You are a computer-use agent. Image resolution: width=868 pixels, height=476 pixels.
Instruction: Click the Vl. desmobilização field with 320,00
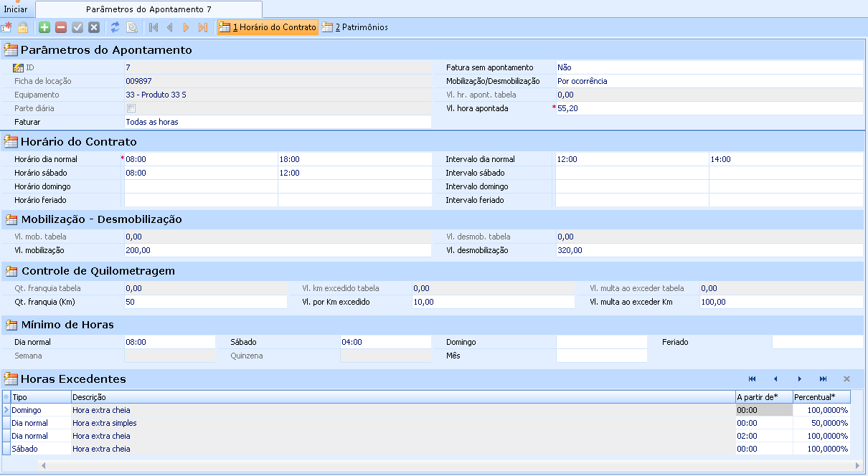click(x=709, y=250)
